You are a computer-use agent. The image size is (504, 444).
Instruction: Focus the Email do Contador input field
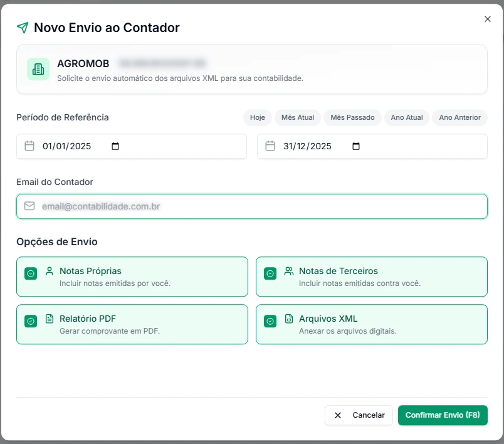[x=252, y=206]
